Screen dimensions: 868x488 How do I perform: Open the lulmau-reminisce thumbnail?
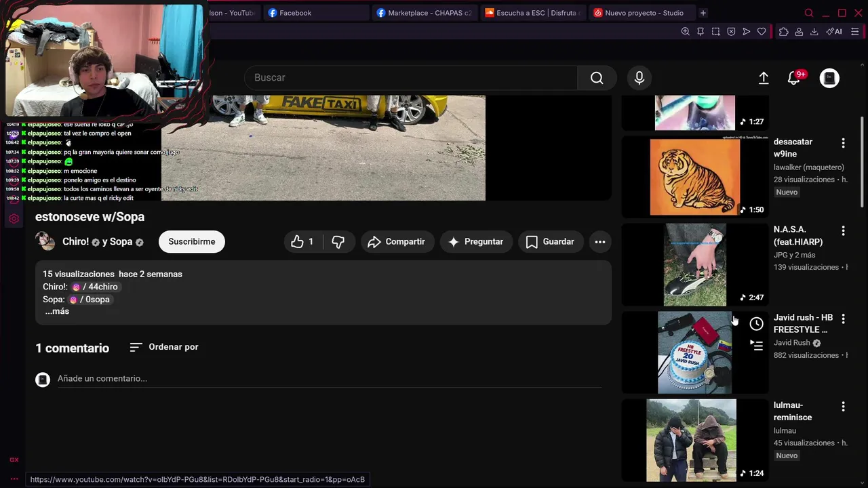pyautogui.click(x=695, y=441)
